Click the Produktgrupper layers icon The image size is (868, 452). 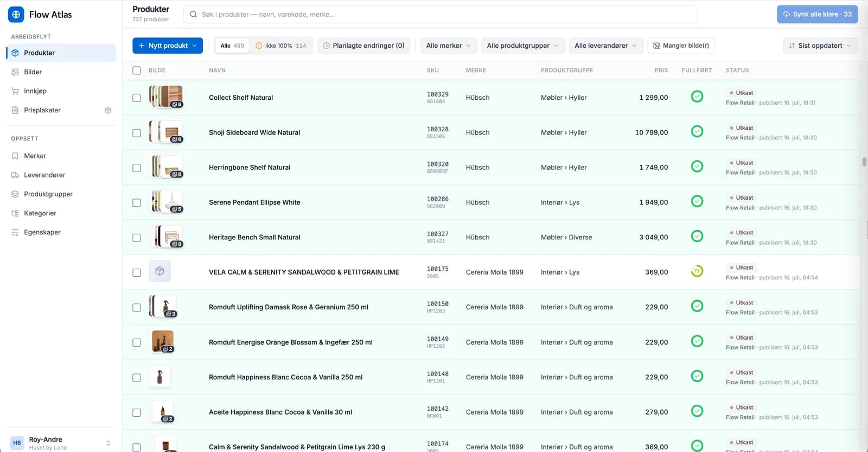(15, 194)
